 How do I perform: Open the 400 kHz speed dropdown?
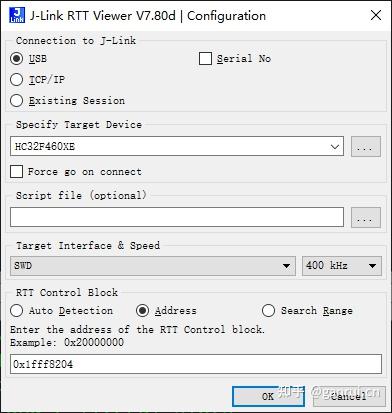(342, 266)
